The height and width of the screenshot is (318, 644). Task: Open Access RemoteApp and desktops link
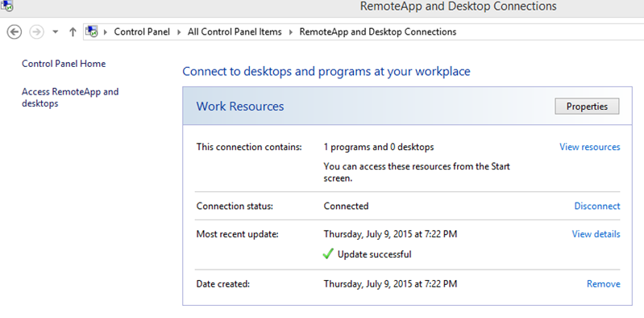coord(70,98)
